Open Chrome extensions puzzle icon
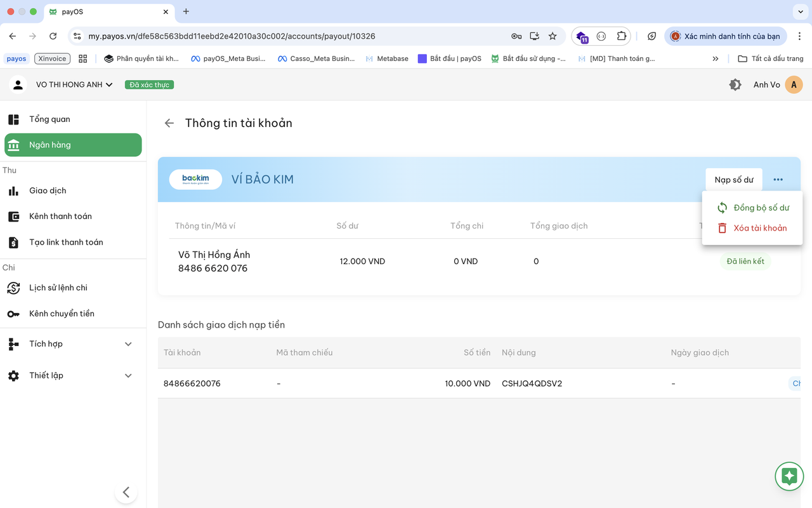 [621, 36]
